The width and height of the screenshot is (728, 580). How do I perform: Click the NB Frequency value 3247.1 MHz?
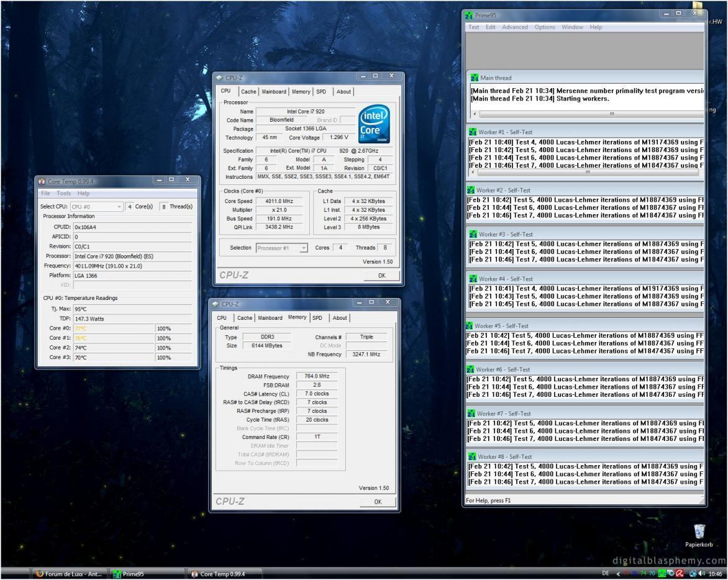pos(366,355)
